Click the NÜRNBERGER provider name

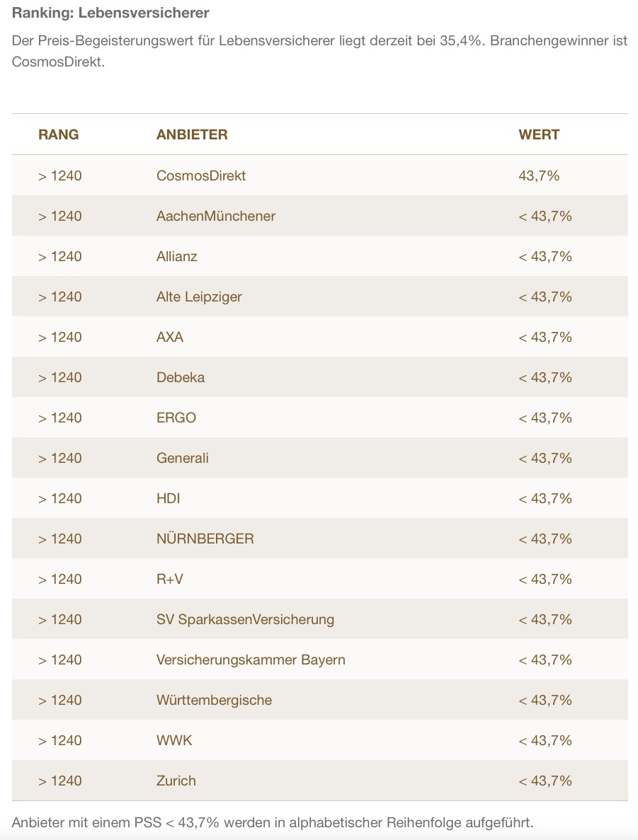tap(205, 539)
